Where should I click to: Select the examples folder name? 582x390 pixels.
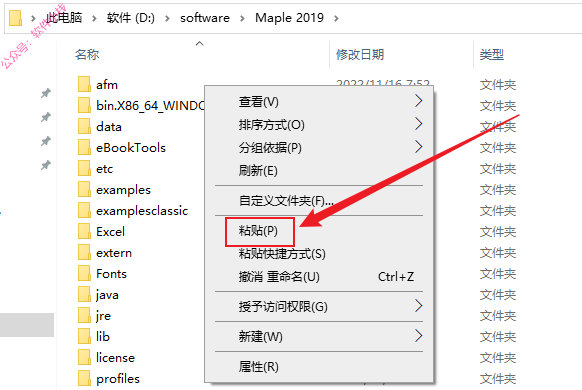(123, 190)
